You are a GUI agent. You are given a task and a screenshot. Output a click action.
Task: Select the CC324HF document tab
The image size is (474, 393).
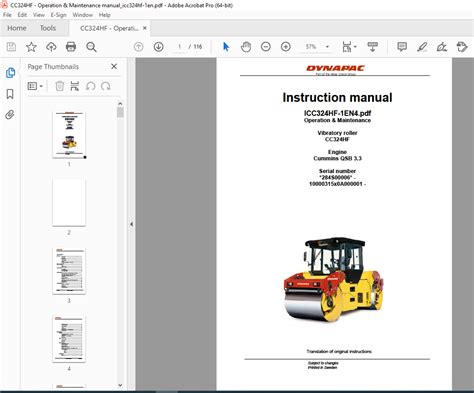point(109,28)
